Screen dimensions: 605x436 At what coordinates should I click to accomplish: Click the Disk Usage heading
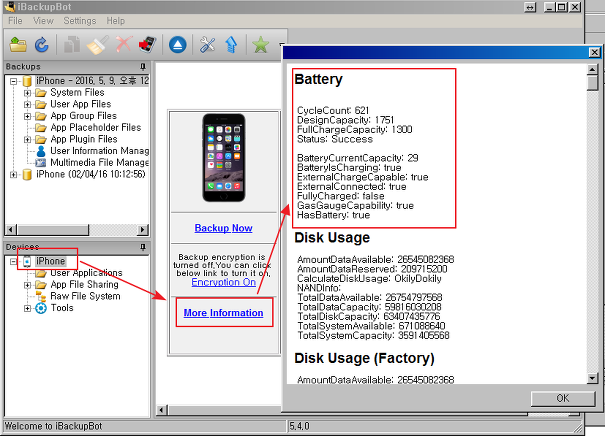pyautogui.click(x=332, y=237)
